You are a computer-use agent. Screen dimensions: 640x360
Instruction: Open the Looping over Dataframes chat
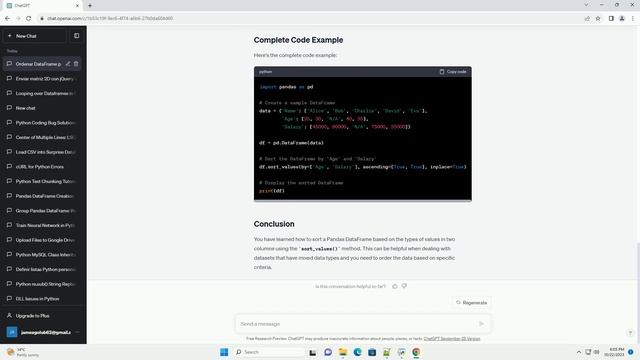(x=42, y=93)
